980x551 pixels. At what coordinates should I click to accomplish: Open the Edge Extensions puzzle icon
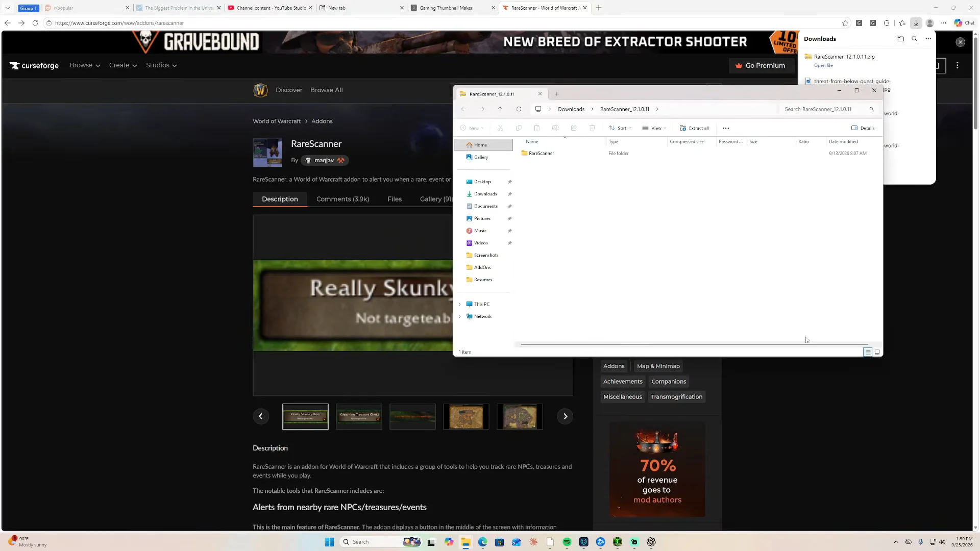887,23
